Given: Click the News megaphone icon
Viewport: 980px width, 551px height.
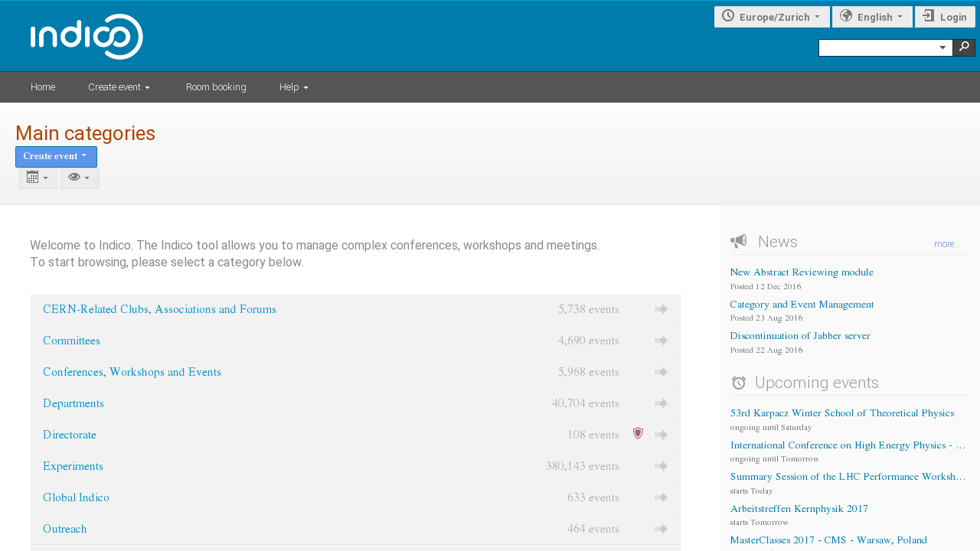Looking at the screenshot, I should (739, 242).
